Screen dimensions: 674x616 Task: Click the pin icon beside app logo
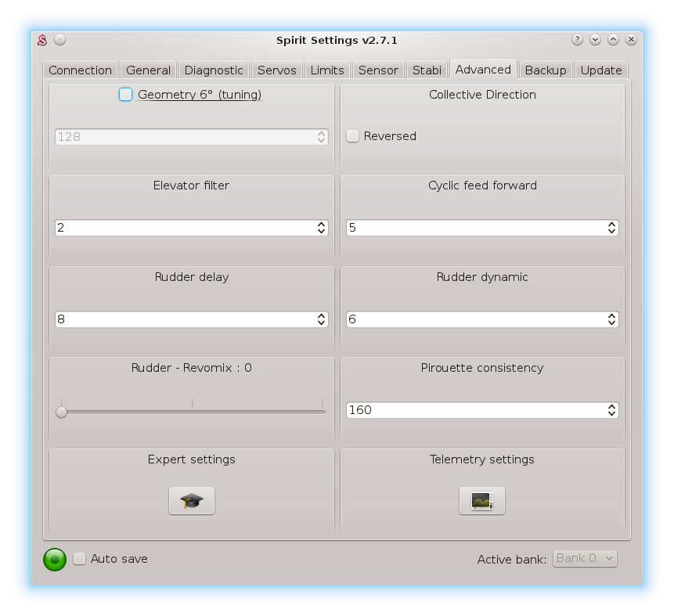click(x=60, y=40)
